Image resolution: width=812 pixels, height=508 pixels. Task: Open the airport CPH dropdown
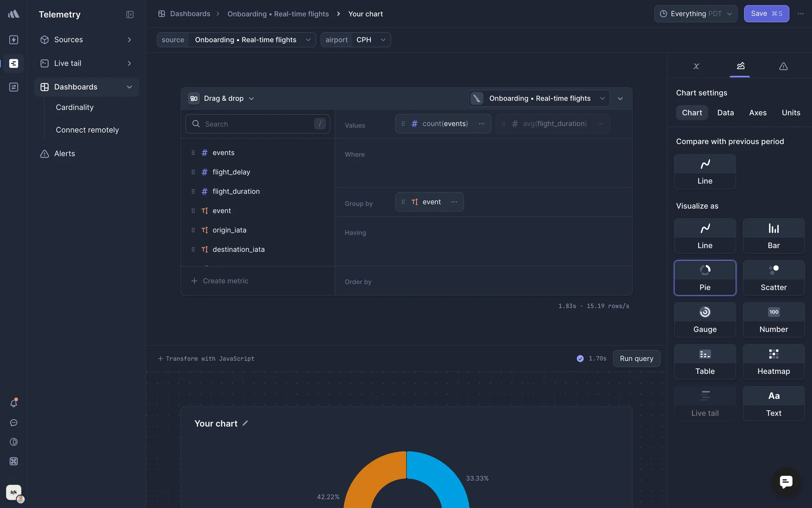click(x=370, y=40)
